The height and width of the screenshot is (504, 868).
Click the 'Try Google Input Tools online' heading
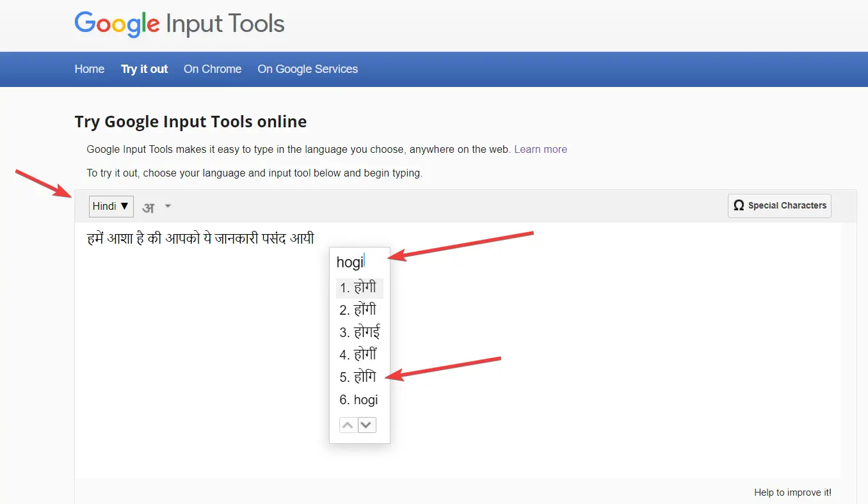[191, 122]
